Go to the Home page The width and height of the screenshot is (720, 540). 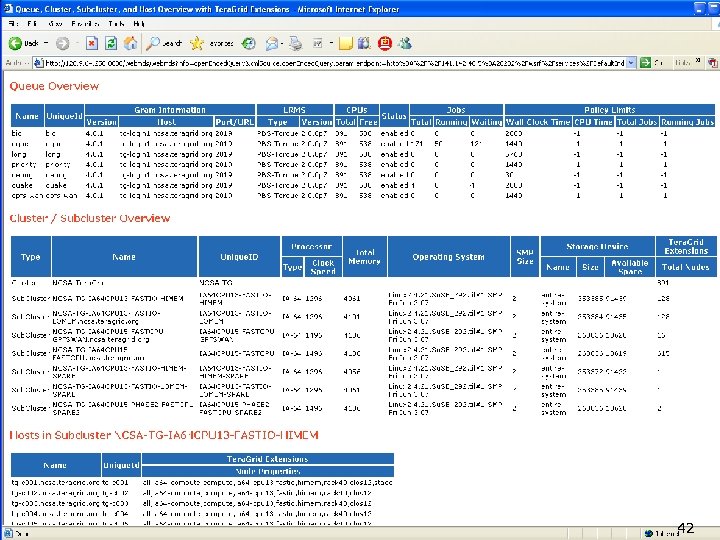pos(130,44)
